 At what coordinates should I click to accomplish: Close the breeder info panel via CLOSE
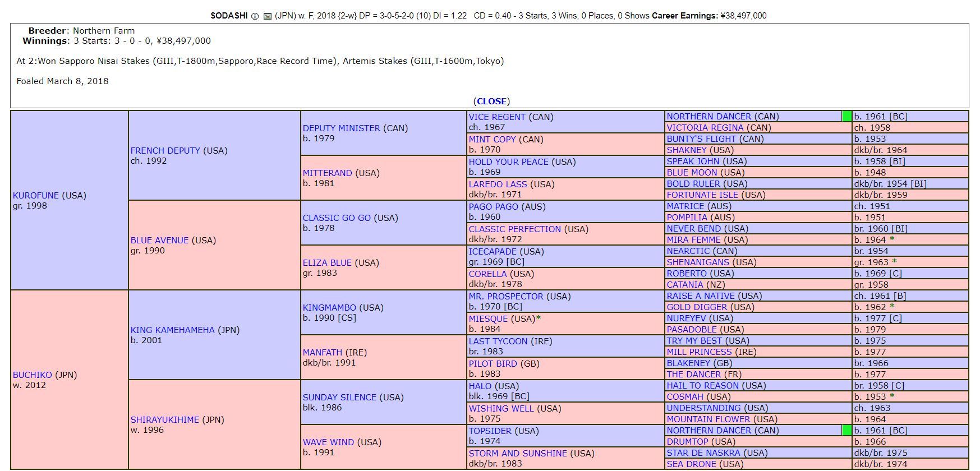[x=491, y=101]
